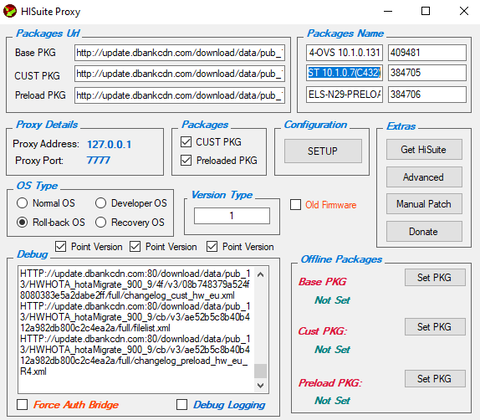Click Not Set status under Preload PKG
This screenshot has width=480, height=420.
pyautogui.click(x=332, y=400)
